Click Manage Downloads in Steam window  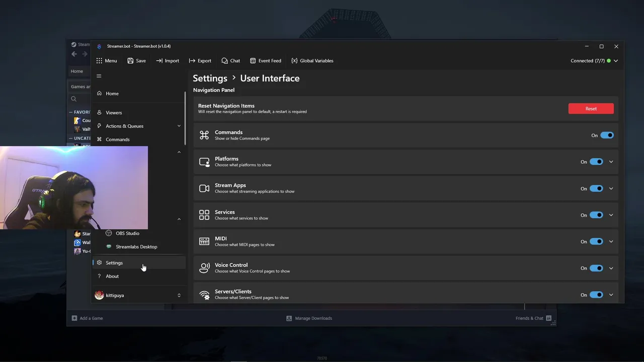point(309,318)
